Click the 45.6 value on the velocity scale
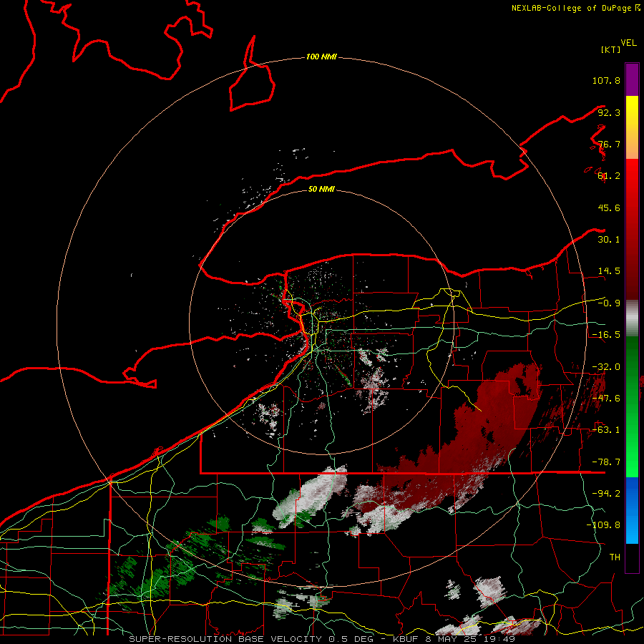Viewport: 644px width, 644px height. [x=609, y=208]
